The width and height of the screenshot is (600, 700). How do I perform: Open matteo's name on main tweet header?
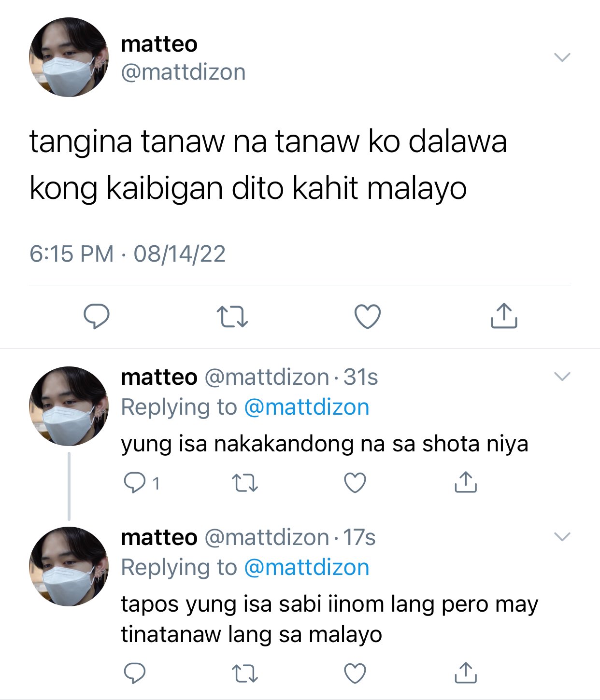point(159,44)
